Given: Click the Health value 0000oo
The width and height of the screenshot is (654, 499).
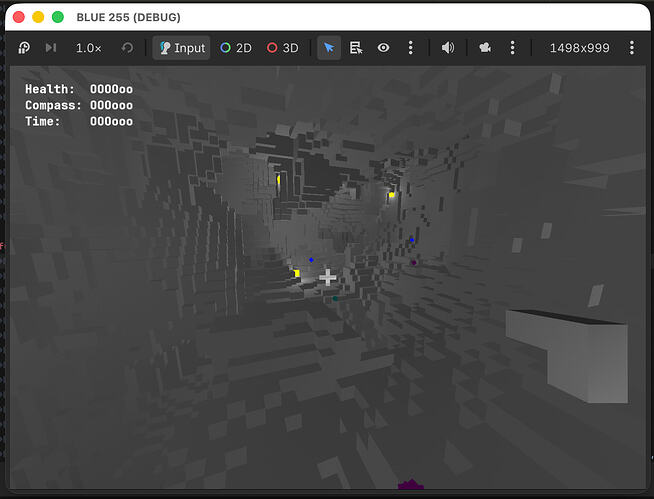Looking at the screenshot, I should coord(111,89).
